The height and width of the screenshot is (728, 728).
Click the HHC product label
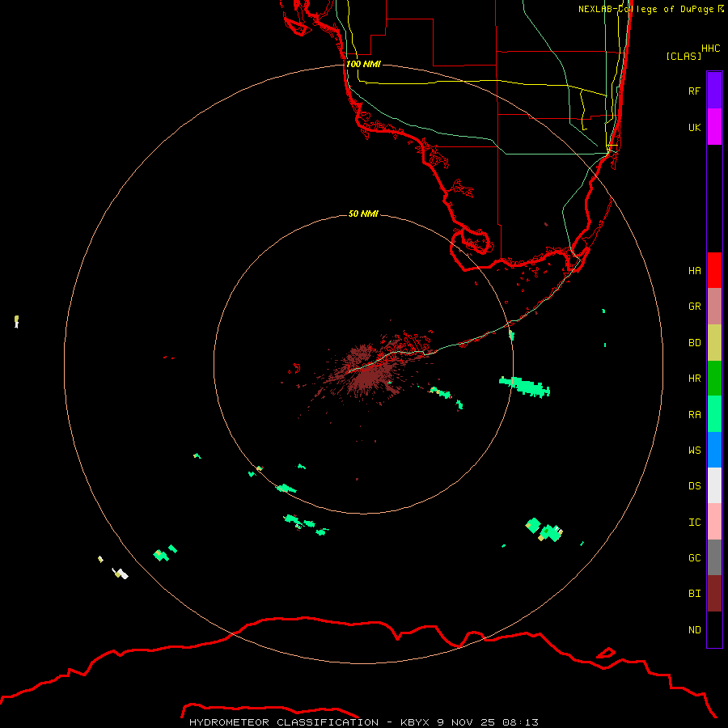click(710, 49)
